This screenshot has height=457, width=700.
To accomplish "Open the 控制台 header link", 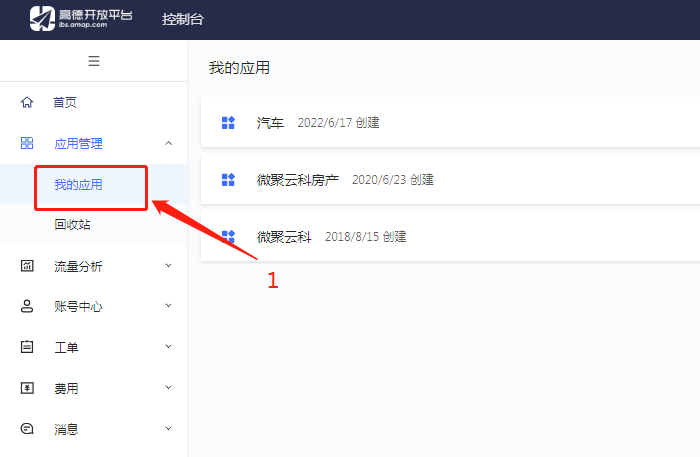I will (x=183, y=19).
